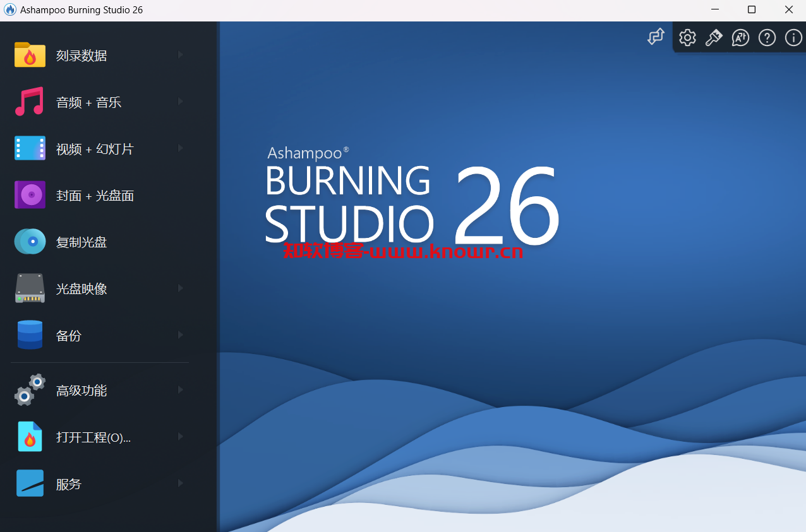This screenshot has height=532, width=806.
Task: Click the Ashampoo flame title bar icon
Action: [x=10, y=10]
